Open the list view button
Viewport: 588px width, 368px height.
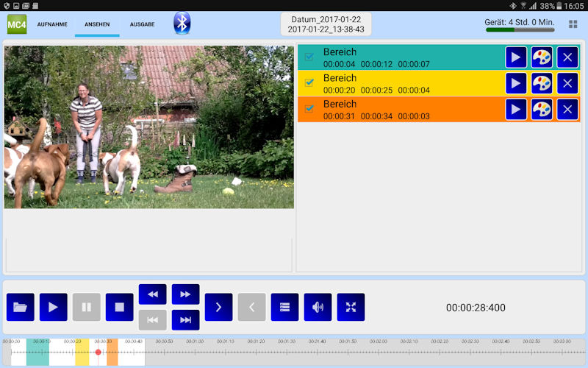284,307
